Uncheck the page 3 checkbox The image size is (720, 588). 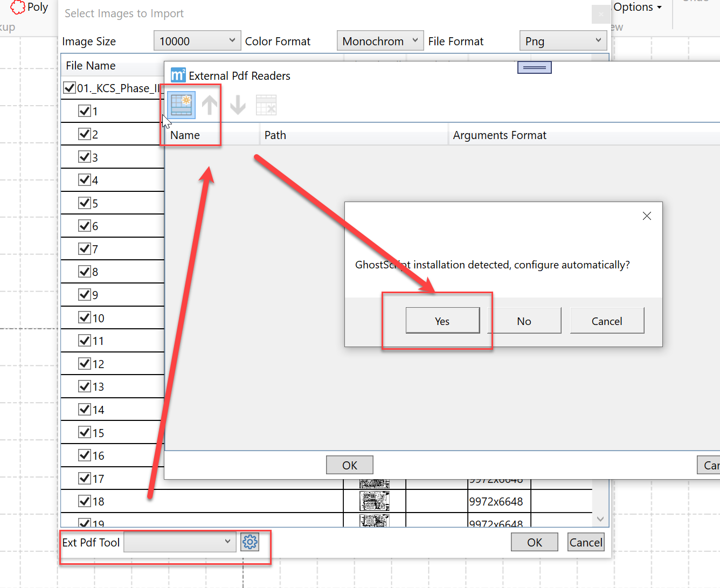pos(85,157)
